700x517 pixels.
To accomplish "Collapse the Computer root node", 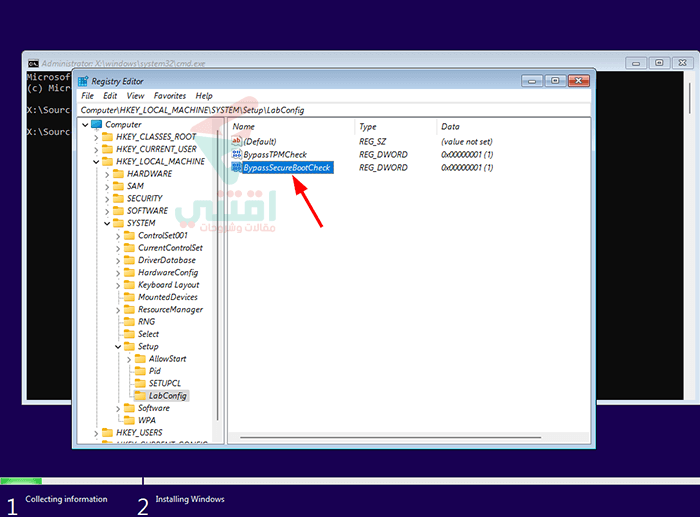I will [85, 125].
